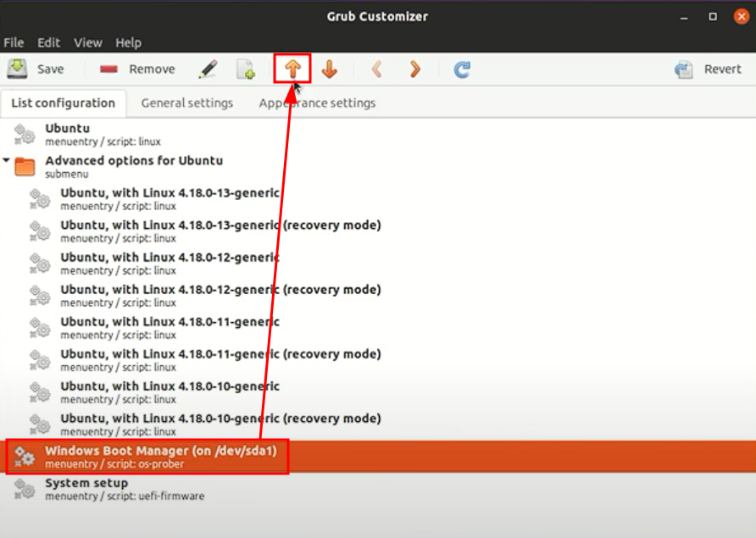Click 'menuentry / script: os-prober' subtitle text
This screenshot has height=538, width=756.
pos(114,464)
